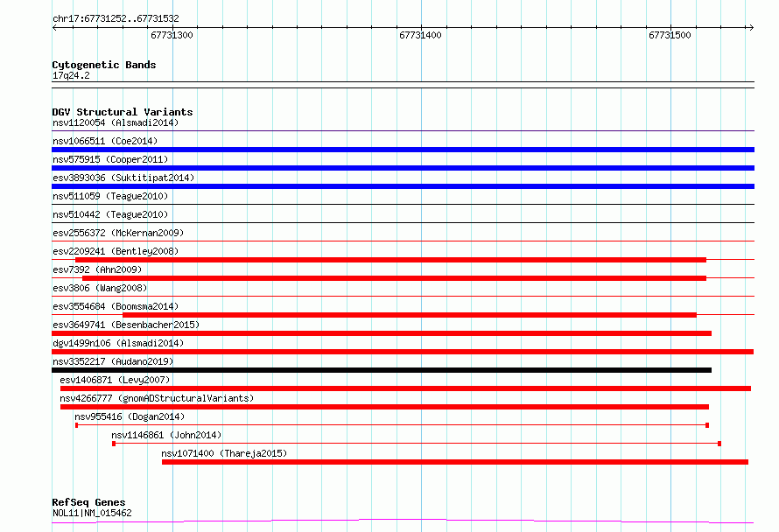Open the esv3649741 (Besenbacher2015) label
779x532 pixels.
(x=126, y=325)
